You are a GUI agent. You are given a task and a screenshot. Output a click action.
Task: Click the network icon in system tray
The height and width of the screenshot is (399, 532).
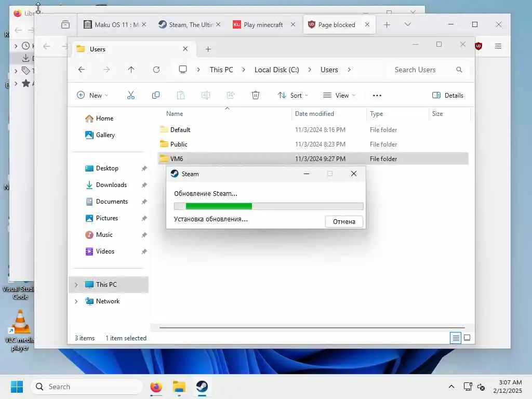[468, 387]
